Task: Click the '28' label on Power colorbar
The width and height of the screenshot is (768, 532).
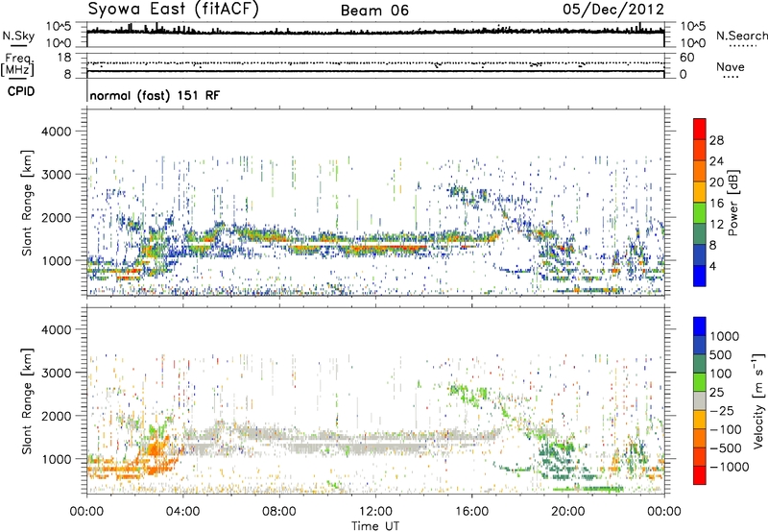Action: [x=716, y=140]
